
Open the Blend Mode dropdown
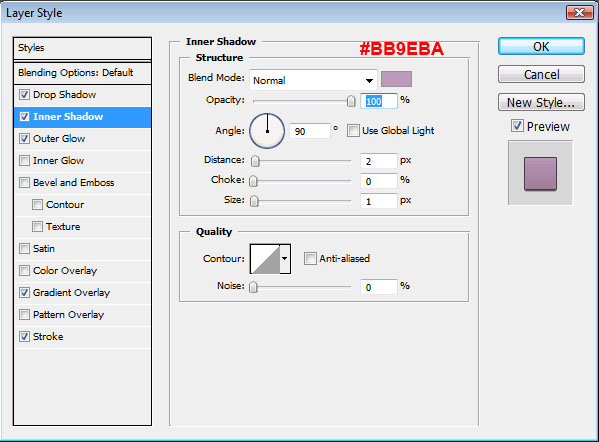[x=313, y=80]
